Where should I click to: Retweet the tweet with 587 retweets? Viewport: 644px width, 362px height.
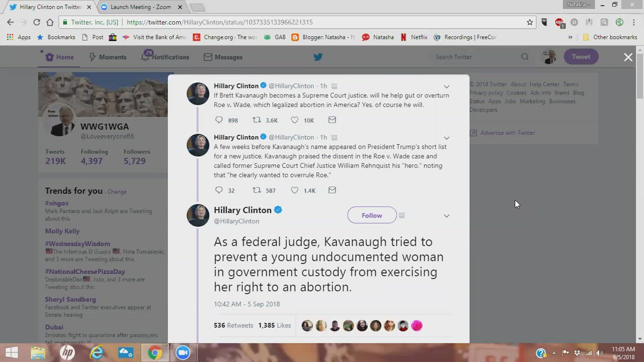coord(257,190)
